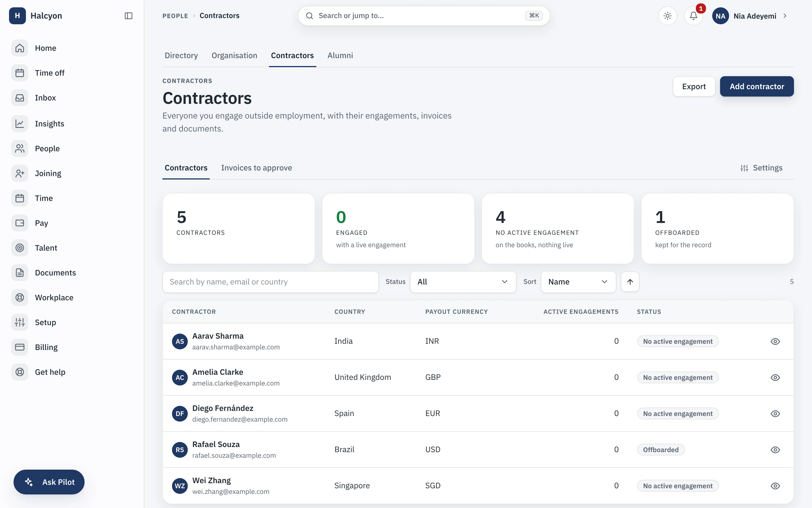Open contractor Settings
812x508 pixels.
[x=761, y=168]
